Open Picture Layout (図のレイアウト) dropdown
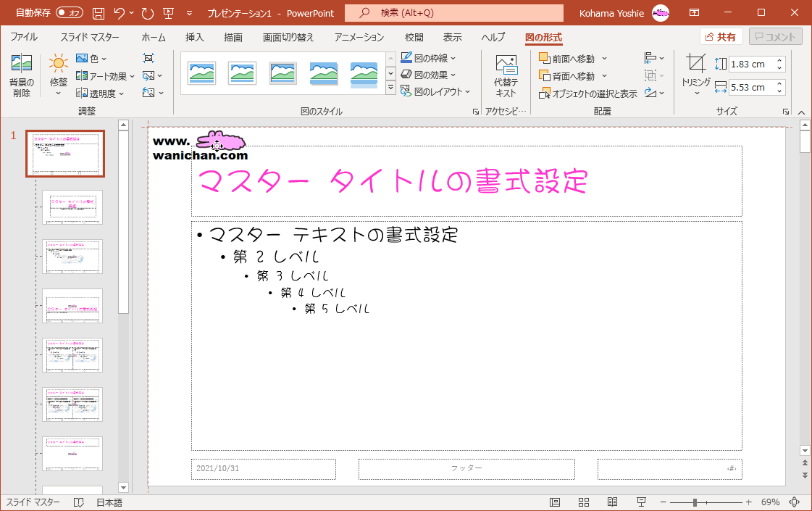The image size is (812, 511). point(435,92)
